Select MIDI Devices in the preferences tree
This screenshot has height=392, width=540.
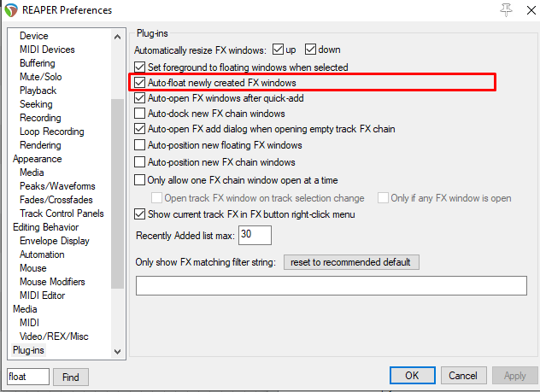pos(47,50)
